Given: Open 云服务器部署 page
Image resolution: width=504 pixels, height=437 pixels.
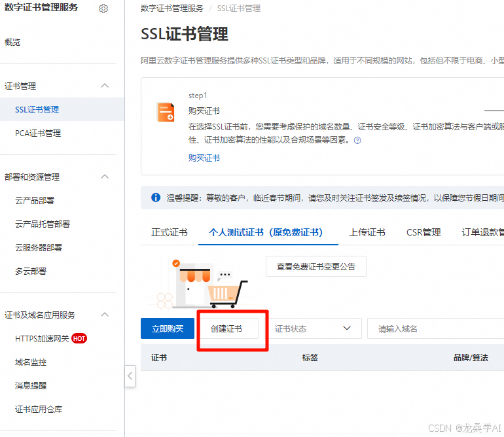Looking at the screenshot, I should coord(39,247).
